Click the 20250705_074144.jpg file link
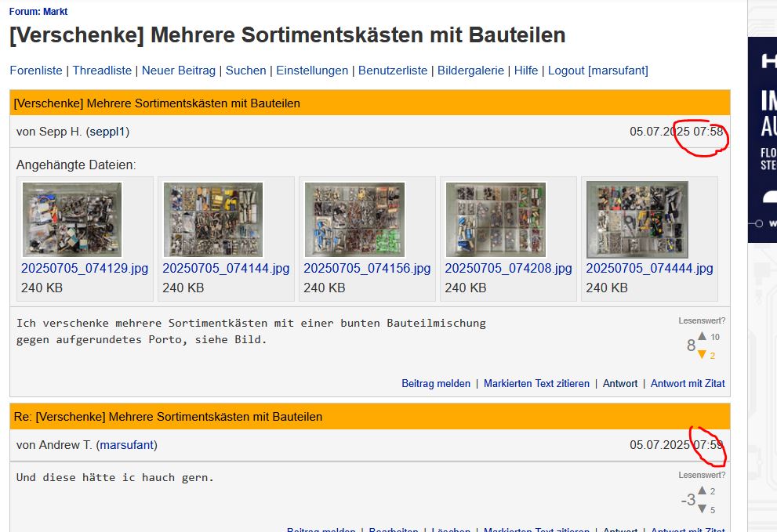The height and width of the screenshot is (532, 777). tap(226, 268)
